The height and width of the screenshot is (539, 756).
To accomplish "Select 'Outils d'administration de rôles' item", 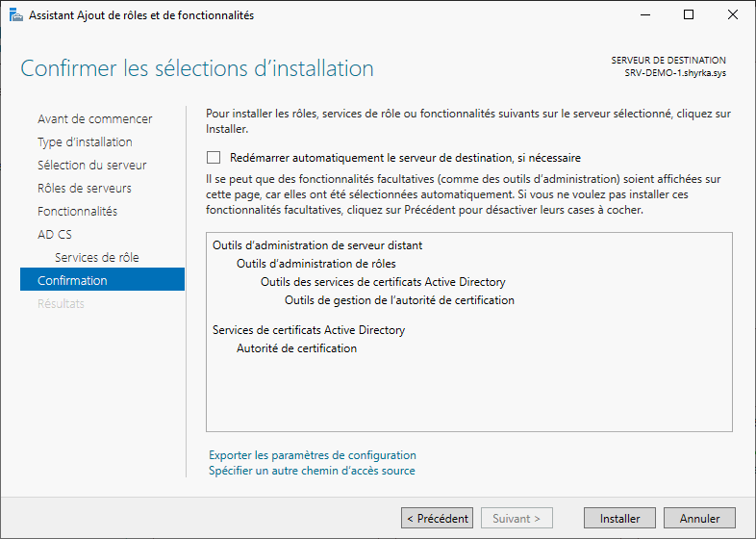I will coord(315,264).
